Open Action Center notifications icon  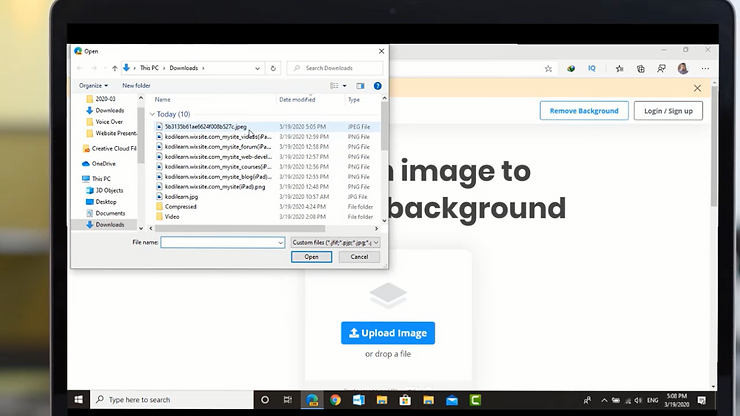coord(702,400)
